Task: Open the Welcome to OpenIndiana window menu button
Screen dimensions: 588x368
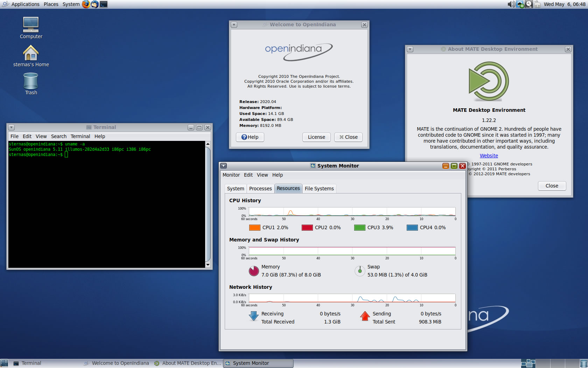Action: (x=234, y=25)
